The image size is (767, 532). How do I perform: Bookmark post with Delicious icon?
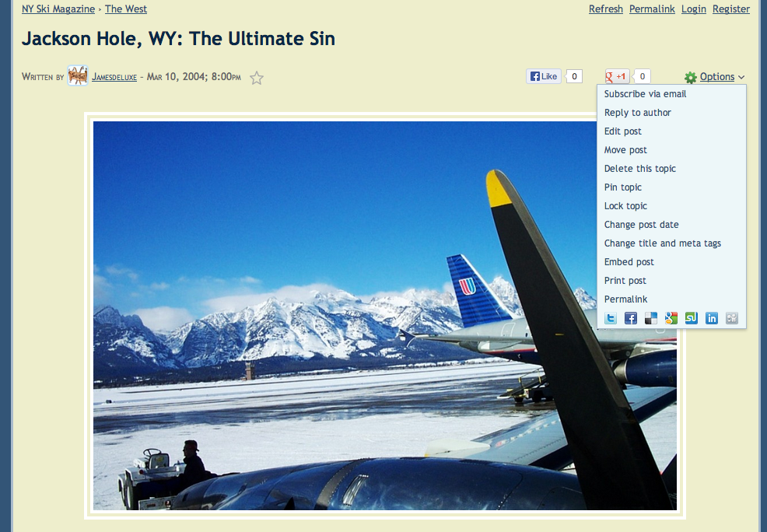pos(651,318)
